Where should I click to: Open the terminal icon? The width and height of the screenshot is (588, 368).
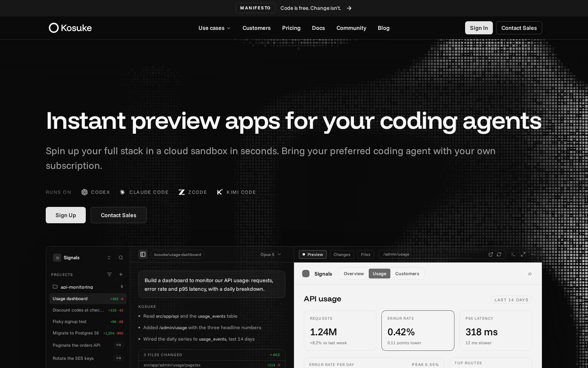click(x=513, y=254)
